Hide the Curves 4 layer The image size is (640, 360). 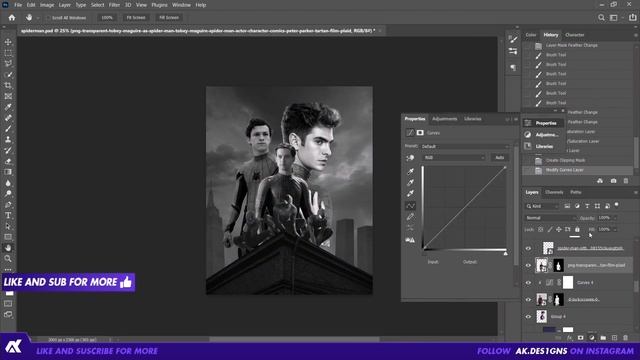[528, 282]
